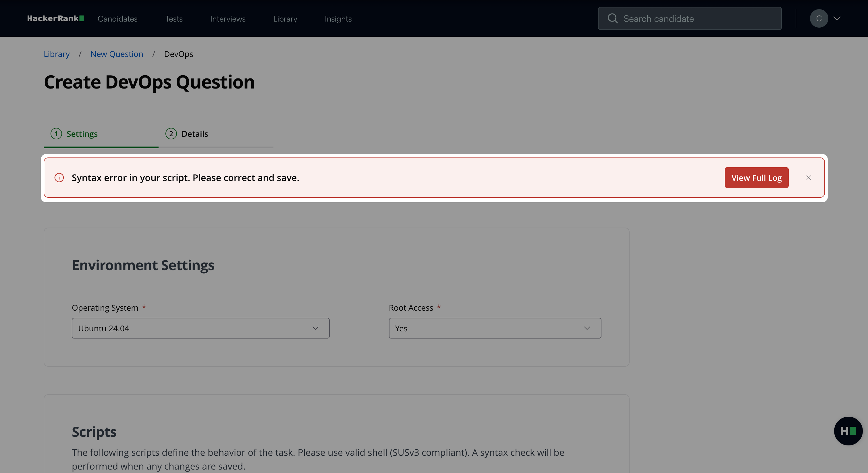The image size is (868, 473).
Task: Select the Settings tab
Action: [82, 134]
